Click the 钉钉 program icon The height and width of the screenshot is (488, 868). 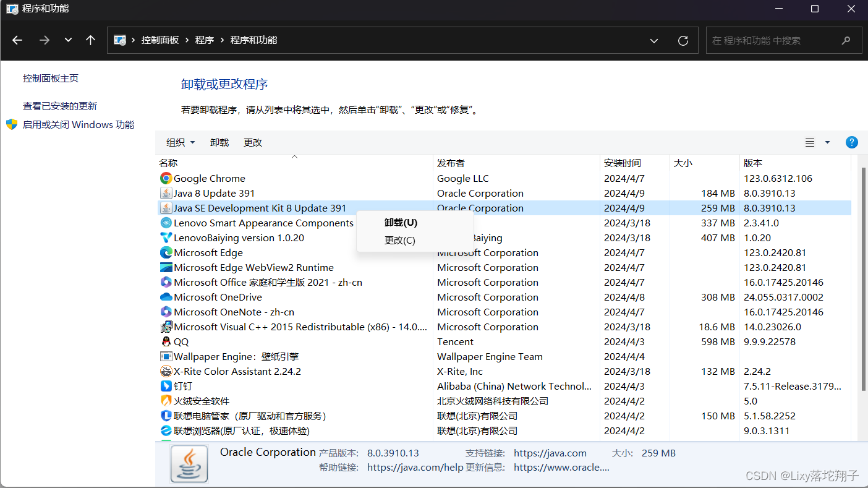coord(166,386)
